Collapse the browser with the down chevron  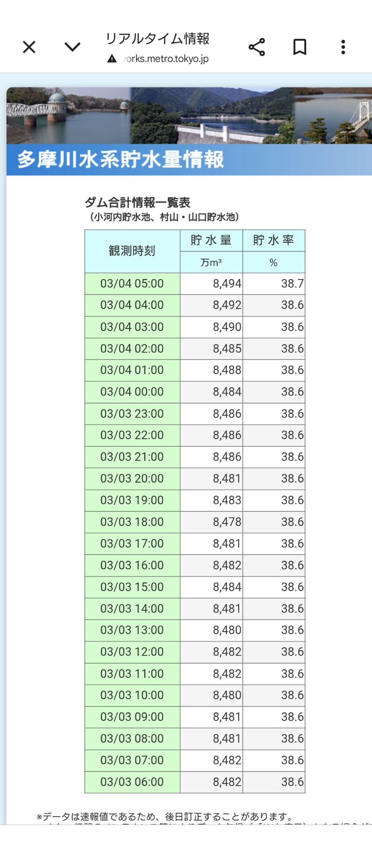[x=72, y=47]
